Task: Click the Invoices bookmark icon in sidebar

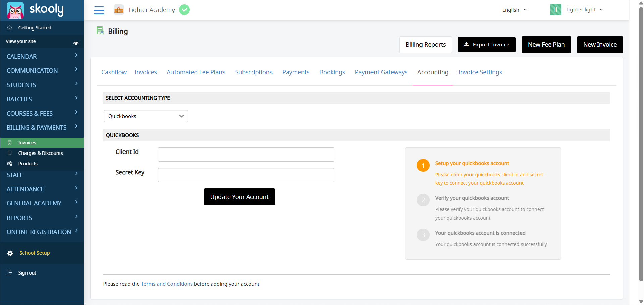Action: [x=10, y=143]
